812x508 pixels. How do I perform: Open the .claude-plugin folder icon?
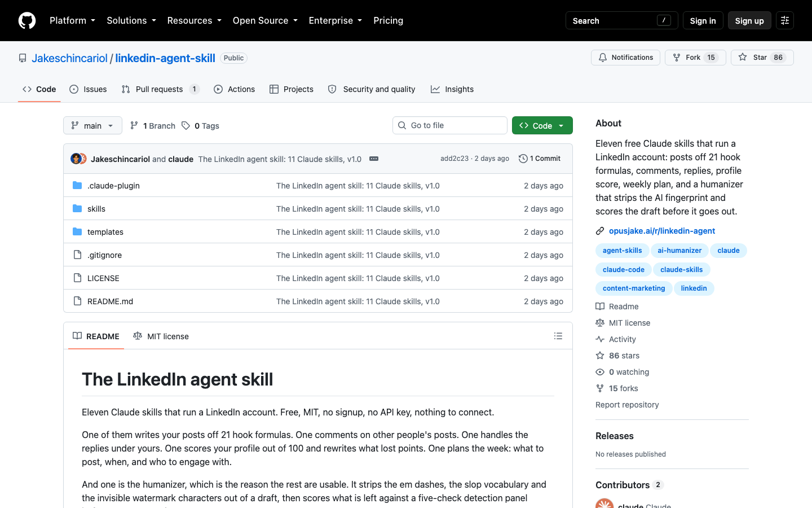coord(77,185)
